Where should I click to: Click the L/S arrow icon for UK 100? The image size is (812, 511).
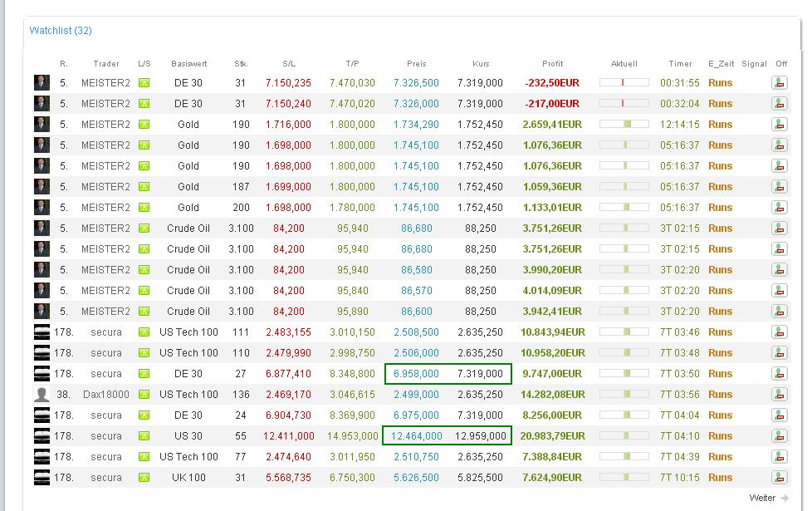[x=144, y=478]
